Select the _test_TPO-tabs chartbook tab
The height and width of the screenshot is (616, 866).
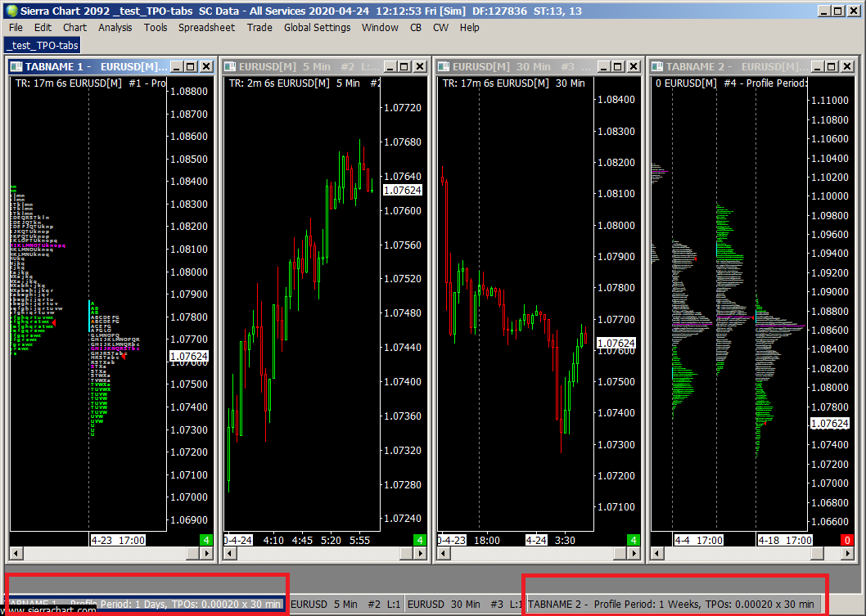coord(43,45)
